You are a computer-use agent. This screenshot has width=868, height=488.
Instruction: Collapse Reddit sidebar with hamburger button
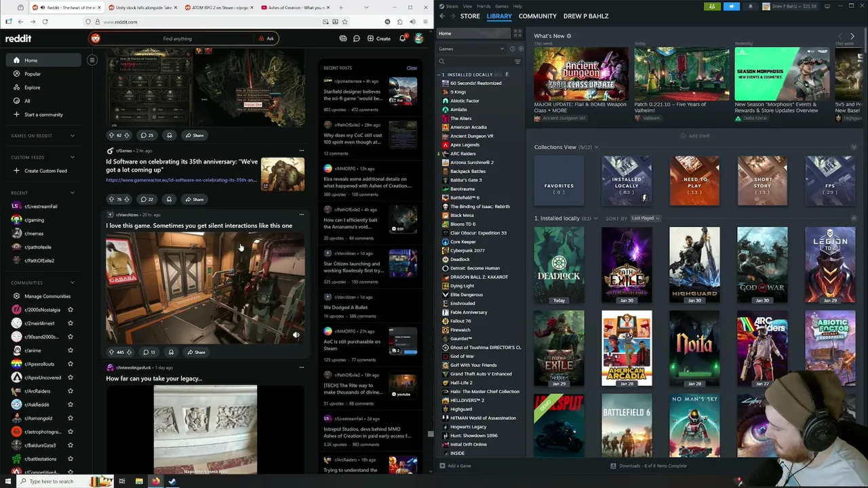[92, 60]
